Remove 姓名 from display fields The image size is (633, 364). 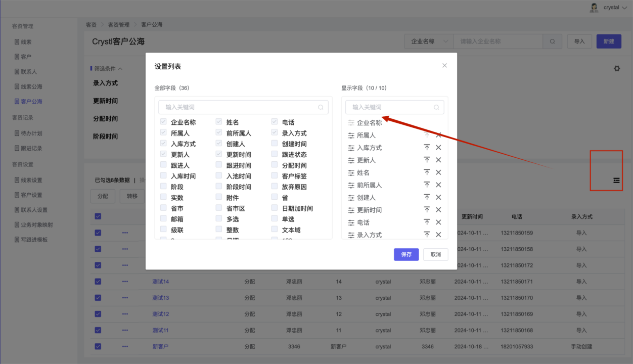[438, 172]
